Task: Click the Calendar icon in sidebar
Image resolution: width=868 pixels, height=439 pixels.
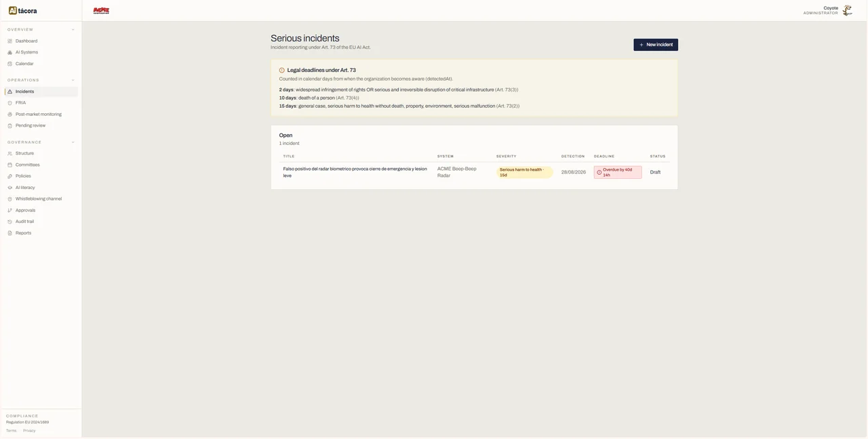Action: tap(9, 64)
